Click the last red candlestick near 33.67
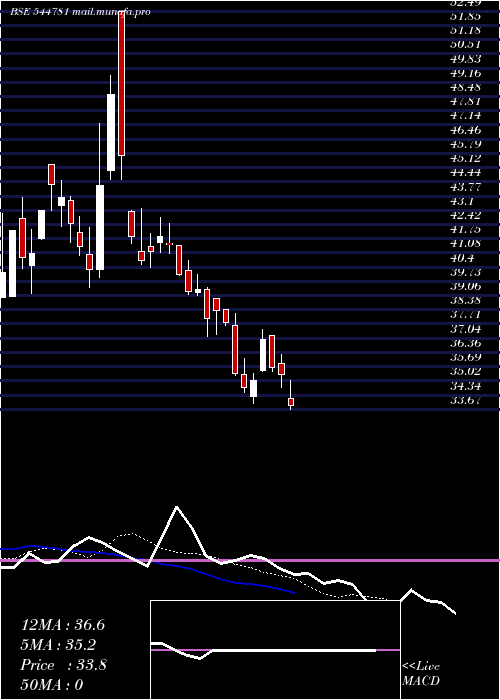This screenshot has width=500, height=700. (291, 402)
